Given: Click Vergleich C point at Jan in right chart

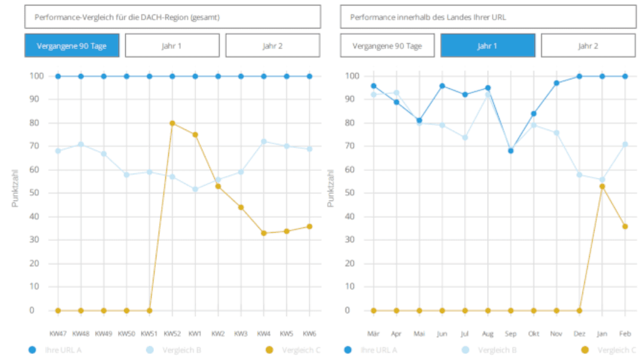Looking at the screenshot, I should [602, 187].
